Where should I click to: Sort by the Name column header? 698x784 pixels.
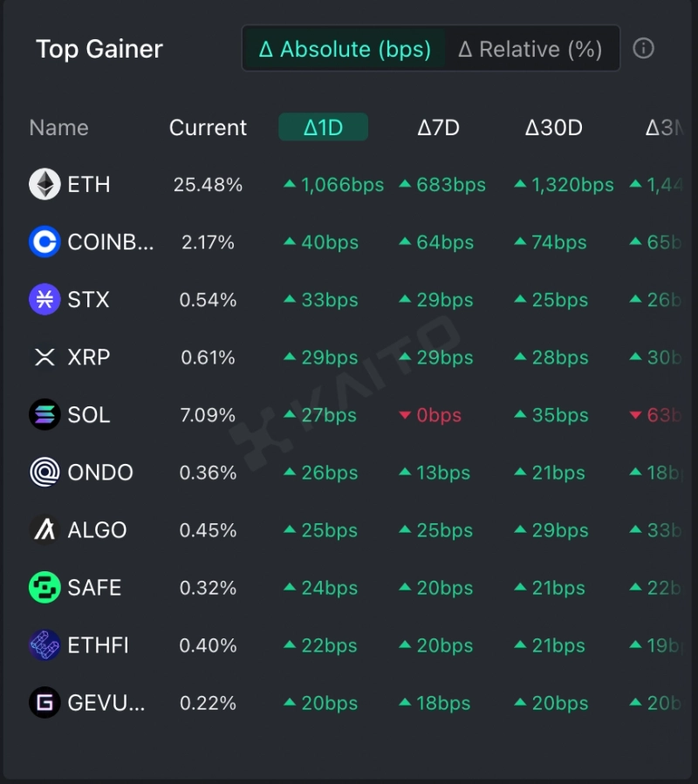point(58,127)
